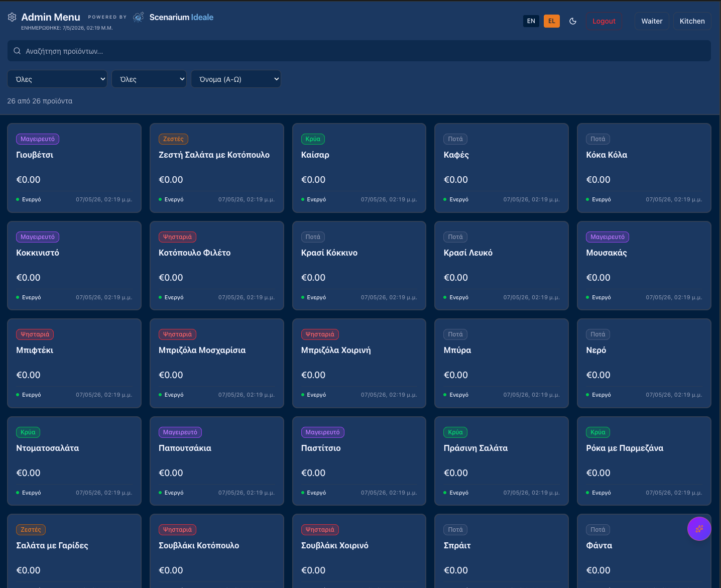Click the magnifier icon in the search bar
The width and height of the screenshot is (721, 588).
[x=17, y=51]
